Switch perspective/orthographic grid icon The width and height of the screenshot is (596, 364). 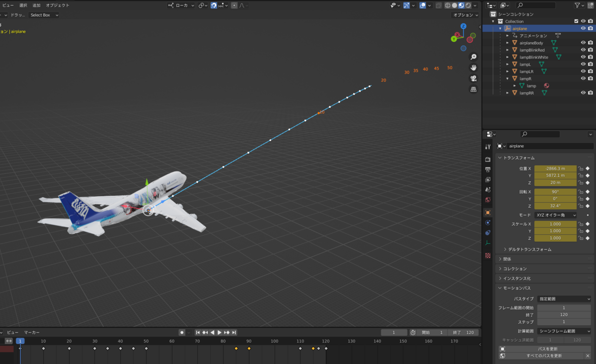pyautogui.click(x=473, y=89)
